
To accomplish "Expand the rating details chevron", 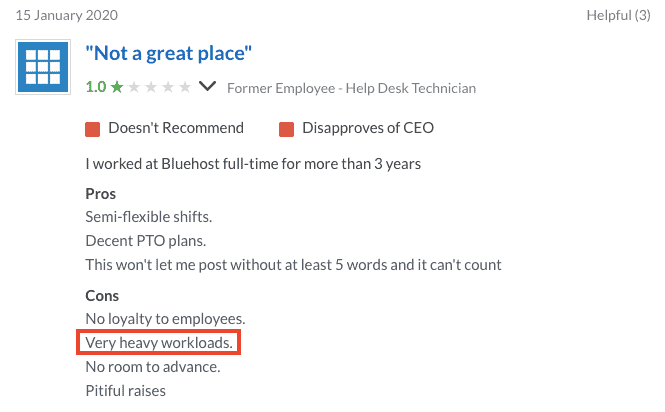I will pos(208,86).
